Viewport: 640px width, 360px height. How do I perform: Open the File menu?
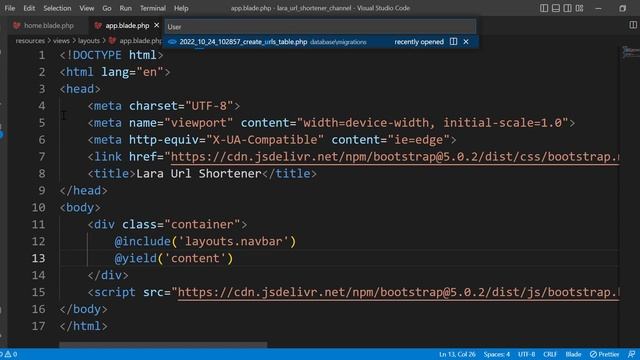[x=10, y=8]
